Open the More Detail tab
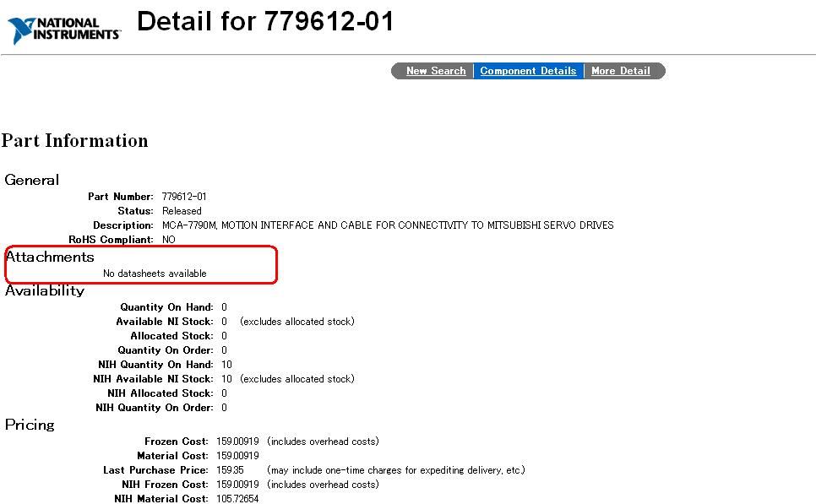 tap(621, 71)
